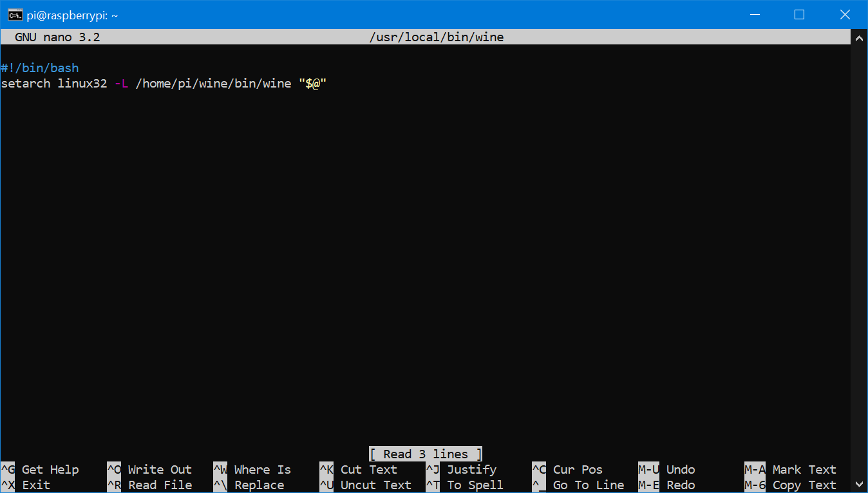Select the Justify shortcut label
Image resolution: width=868 pixels, height=493 pixels.
471,470
